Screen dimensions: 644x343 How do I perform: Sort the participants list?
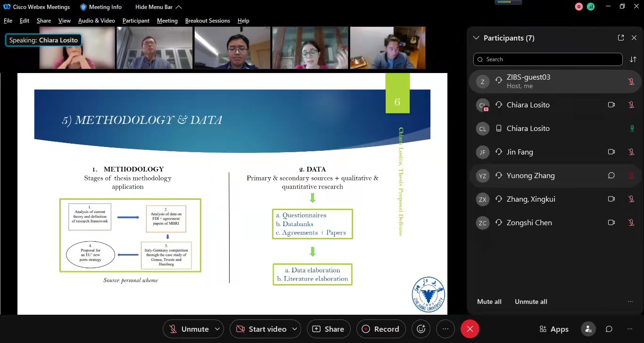point(633,59)
